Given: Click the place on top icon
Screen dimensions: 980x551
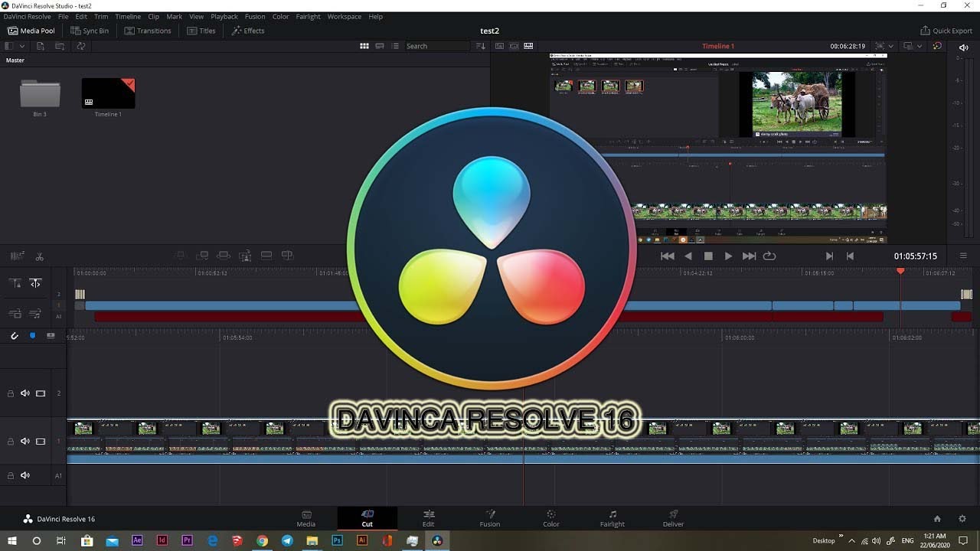Looking at the screenshot, I should pyautogui.click(x=266, y=256).
